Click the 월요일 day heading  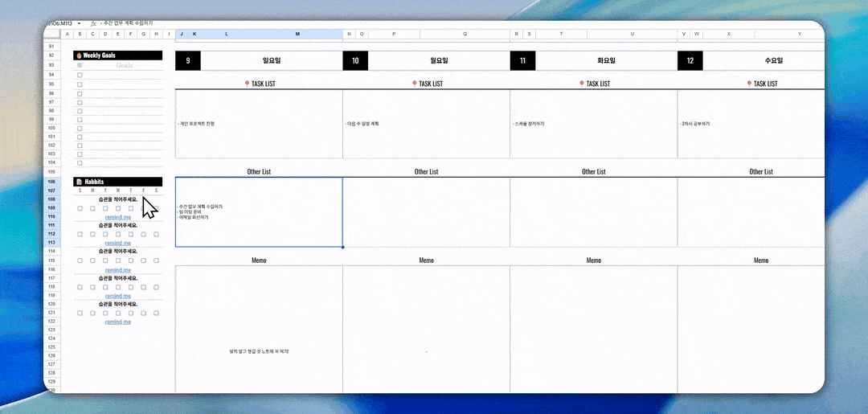[439, 61]
